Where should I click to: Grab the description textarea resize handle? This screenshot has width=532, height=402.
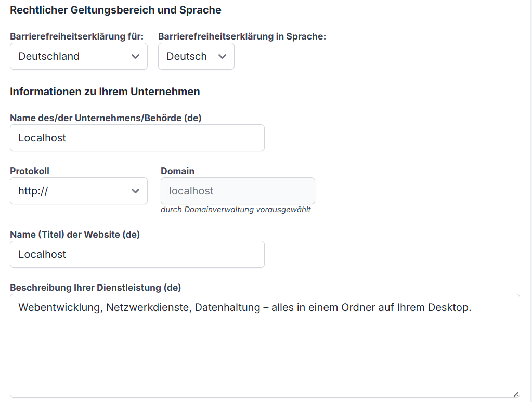(515, 394)
